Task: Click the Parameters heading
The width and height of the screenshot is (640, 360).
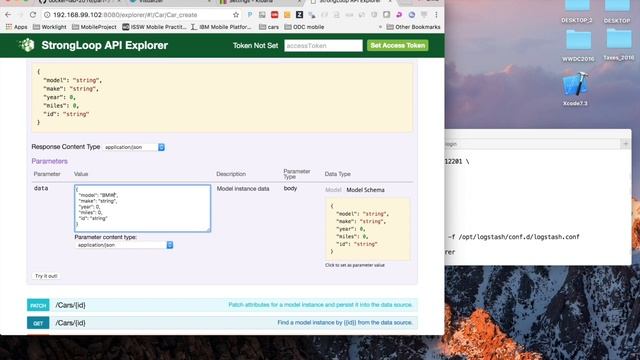Action: point(49,161)
